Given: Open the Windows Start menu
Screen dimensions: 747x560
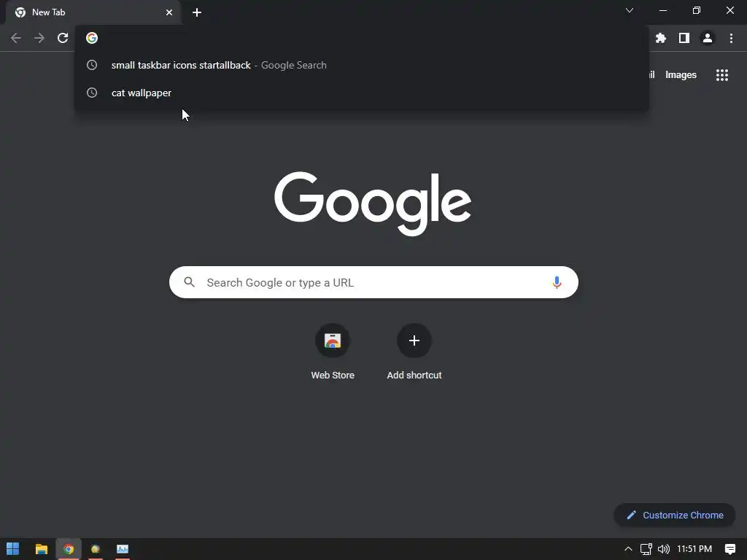Looking at the screenshot, I should coord(13,549).
